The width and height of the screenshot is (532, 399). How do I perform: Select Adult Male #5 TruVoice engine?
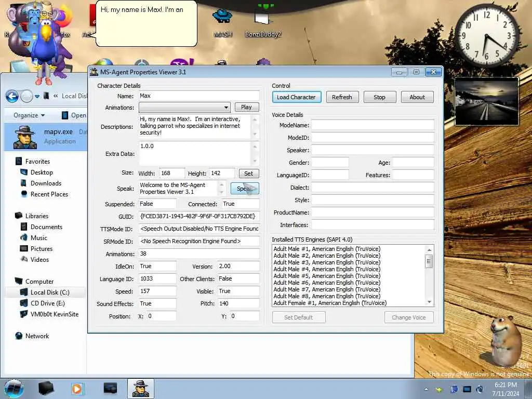point(327,276)
